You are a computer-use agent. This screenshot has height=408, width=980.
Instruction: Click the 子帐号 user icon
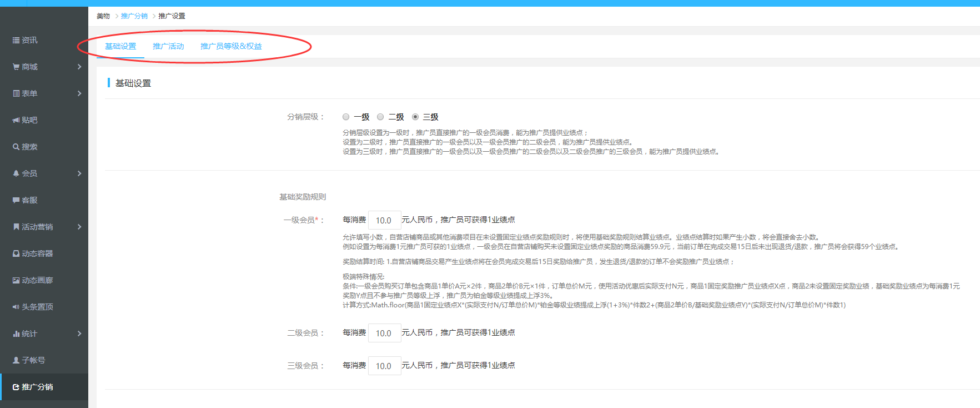tap(16, 360)
